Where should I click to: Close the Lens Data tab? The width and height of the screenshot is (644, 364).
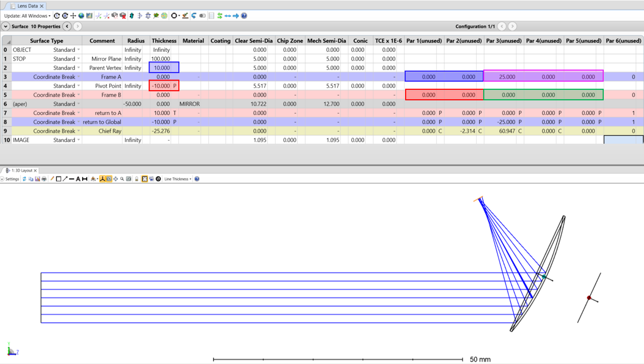pos(42,6)
